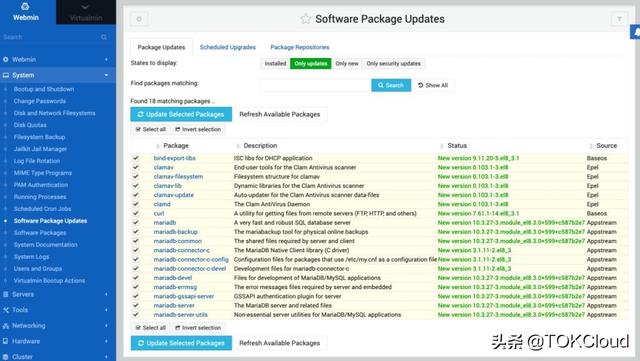Open the notifications bell icon
The image size is (640, 361).
point(636,32)
